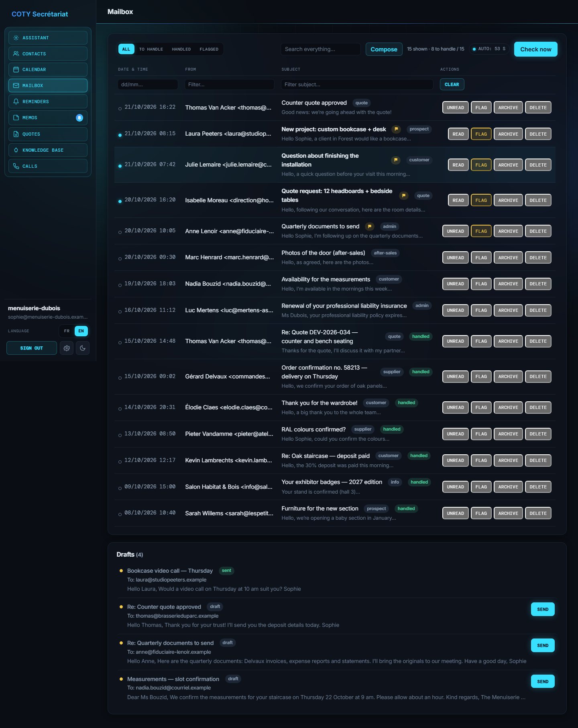
Task: Focus the 'Filter subject' input
Action: point(357,85)
